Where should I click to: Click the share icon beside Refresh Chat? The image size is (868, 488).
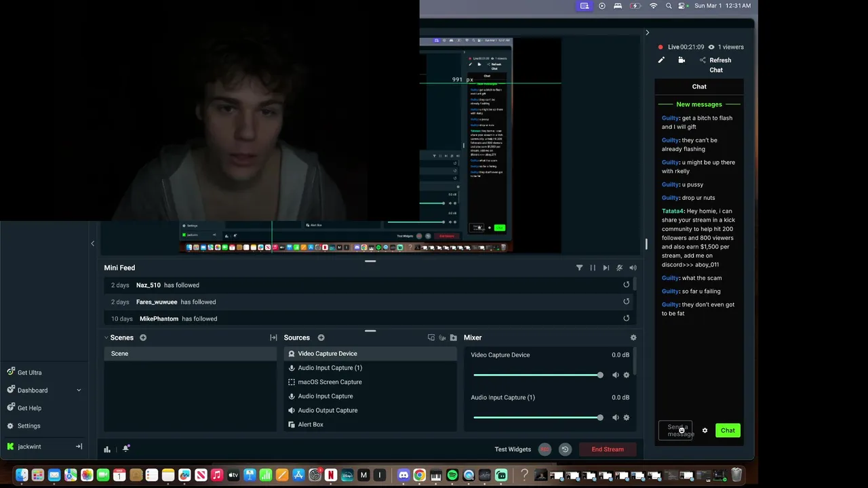[x=703, y=60]
